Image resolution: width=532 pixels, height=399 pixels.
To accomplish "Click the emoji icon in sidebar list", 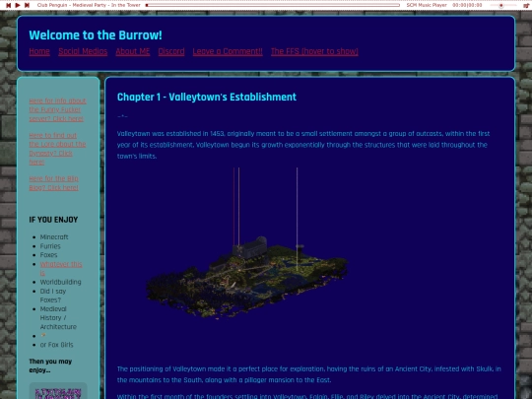I will pos(43,336).
